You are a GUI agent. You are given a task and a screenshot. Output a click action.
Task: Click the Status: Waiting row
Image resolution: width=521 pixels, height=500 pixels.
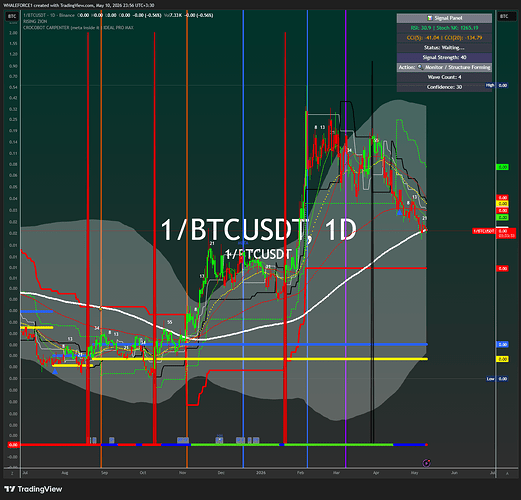(444, 48)
